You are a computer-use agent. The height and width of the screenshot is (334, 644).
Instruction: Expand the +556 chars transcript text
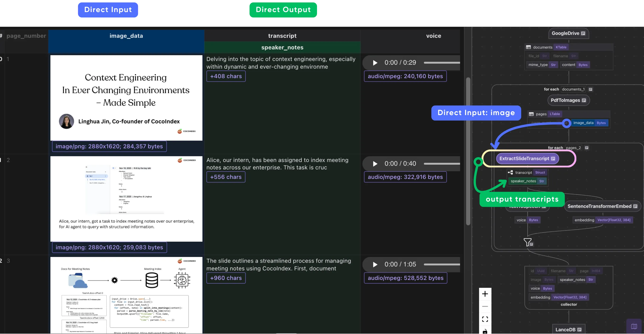tap(226, 177)
